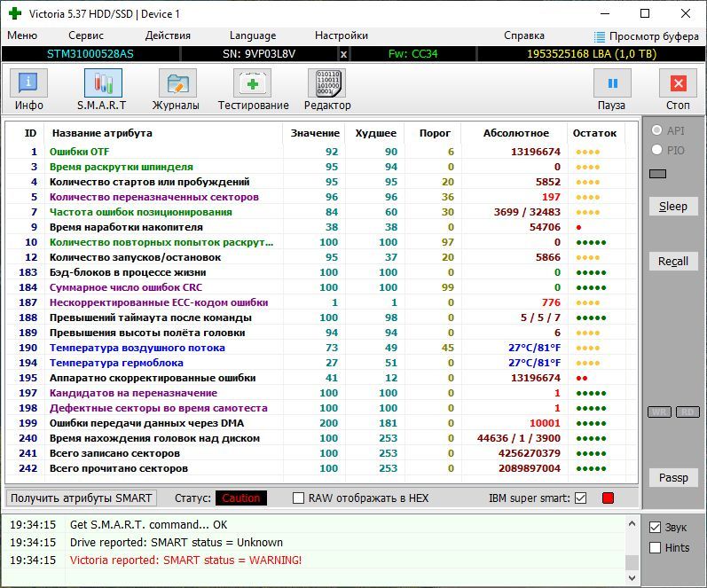
Task: Open the Журналы logs folder icon
Action: click(177, 83)
